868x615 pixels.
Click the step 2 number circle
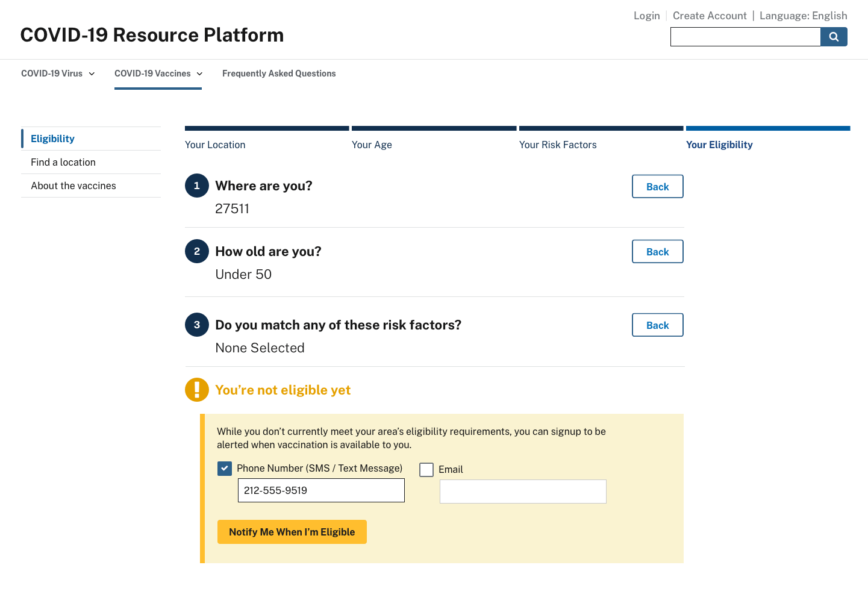(197, 251)
